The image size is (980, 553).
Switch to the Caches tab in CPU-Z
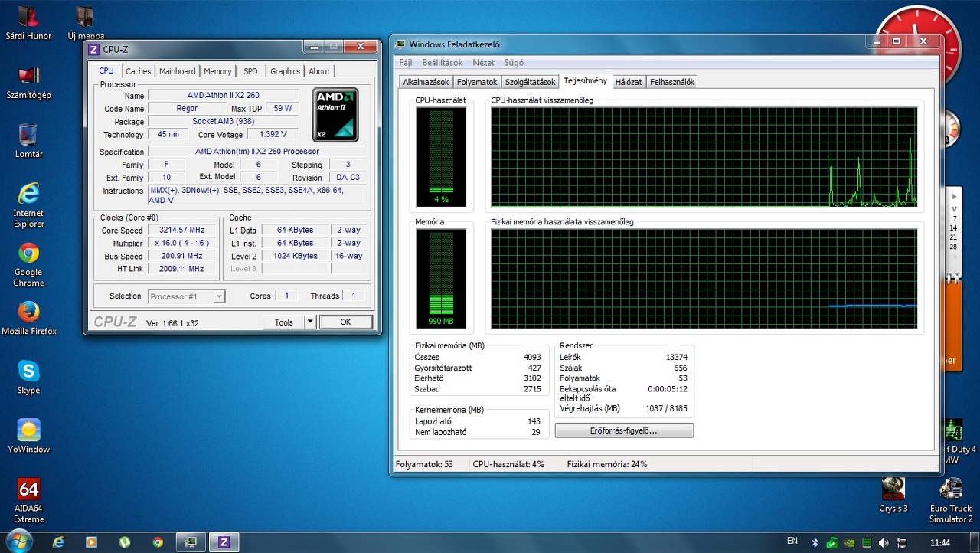(x=138, y=71)
